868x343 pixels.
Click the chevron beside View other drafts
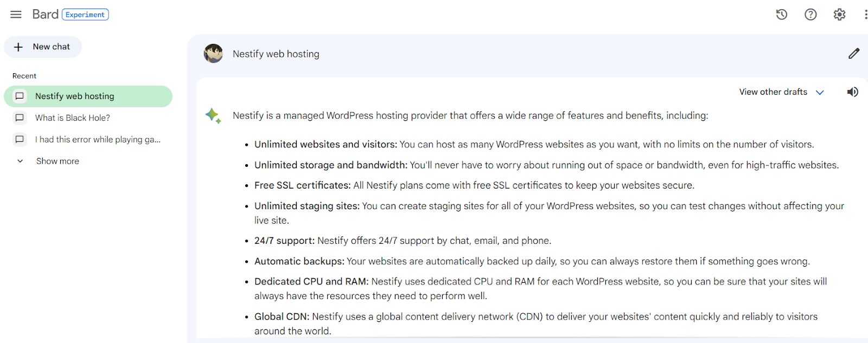tap(820, 93)
